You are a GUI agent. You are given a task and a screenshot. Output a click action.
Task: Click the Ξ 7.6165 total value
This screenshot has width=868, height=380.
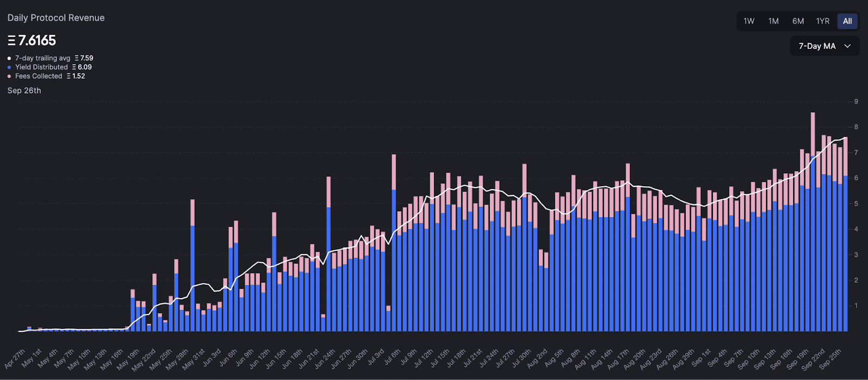tap(32, 41)
